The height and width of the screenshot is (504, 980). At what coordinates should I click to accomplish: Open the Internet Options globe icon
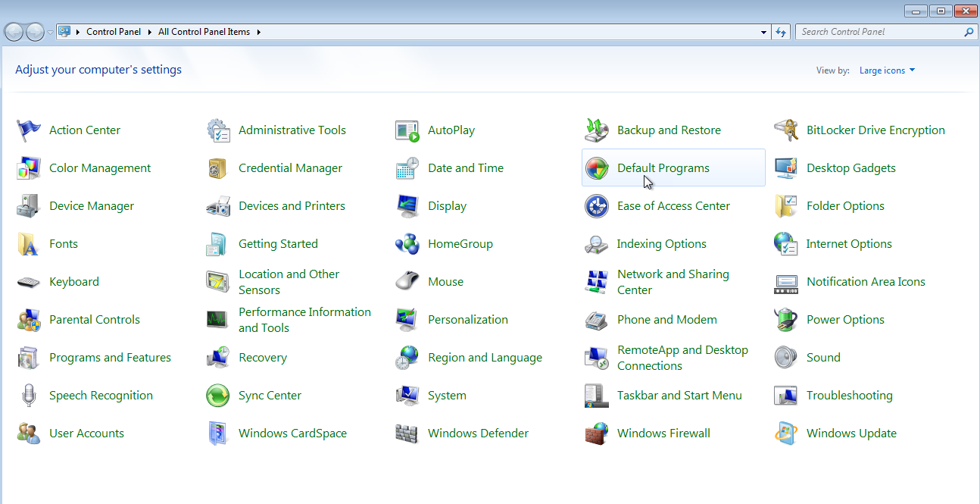click(x=786, y=244)
